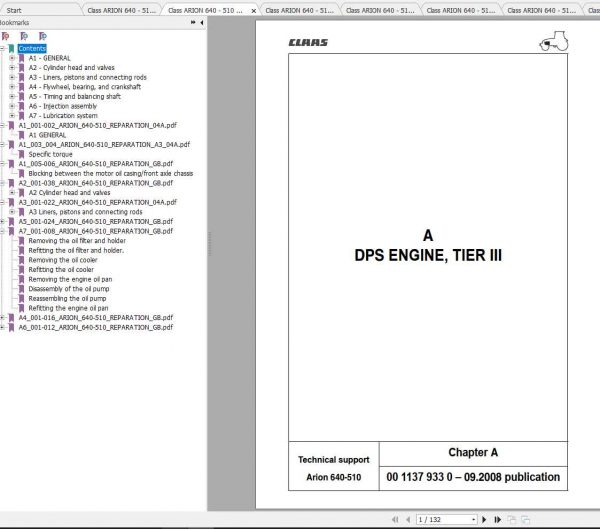
Task: Go to the previous page
Action: [x=408, y=519]
